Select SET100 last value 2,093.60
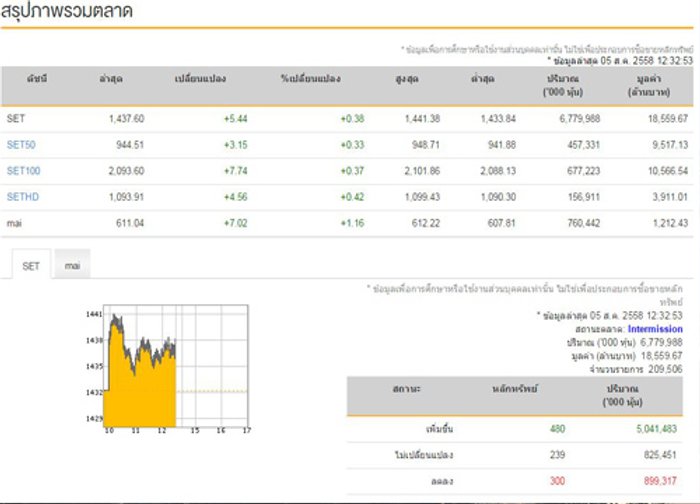This screenshot has width=700, height=504. click(x=126, y=171)
